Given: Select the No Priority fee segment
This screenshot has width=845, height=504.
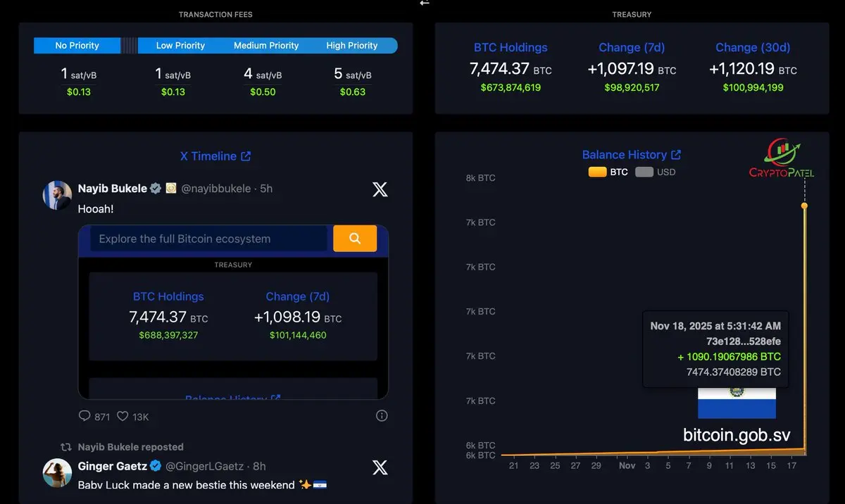Looking at the screenshot, I should coord(77,46).
